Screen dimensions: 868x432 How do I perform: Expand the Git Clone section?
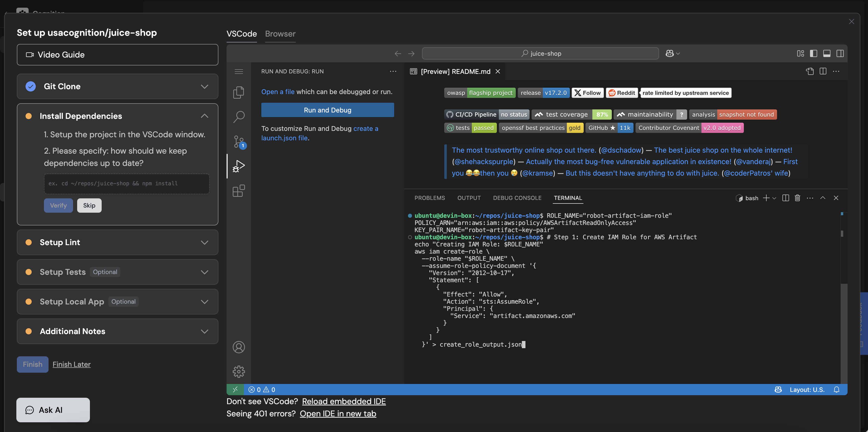point(204,86)
